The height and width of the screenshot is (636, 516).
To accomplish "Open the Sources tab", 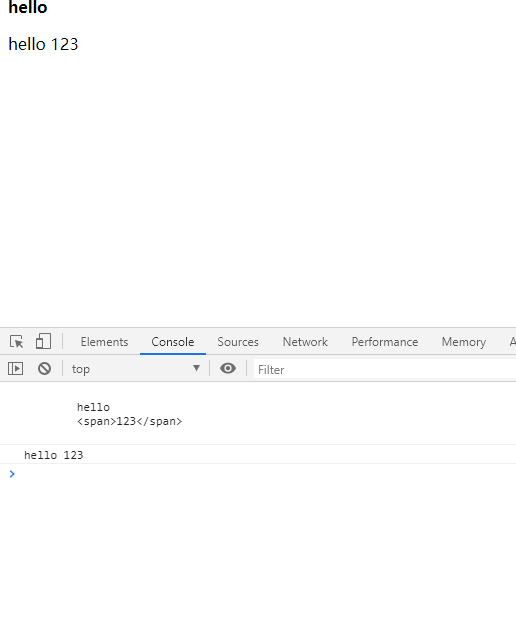I will [238, 342].
